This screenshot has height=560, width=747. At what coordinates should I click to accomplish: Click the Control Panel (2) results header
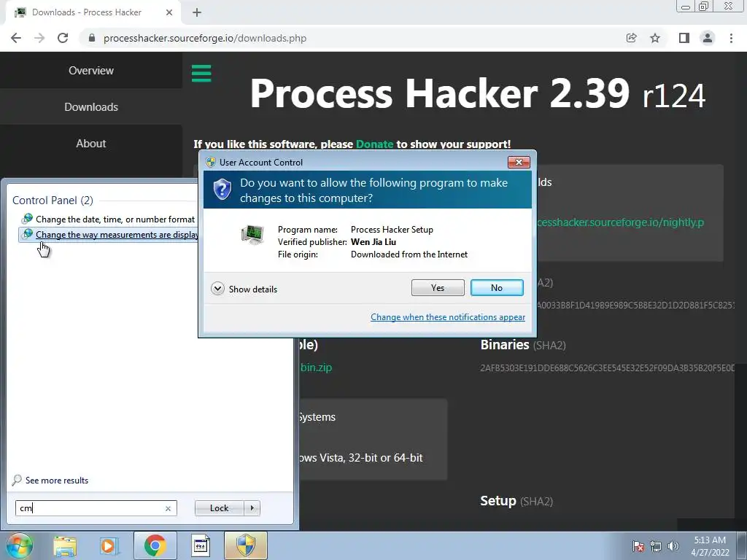[53, 201]
